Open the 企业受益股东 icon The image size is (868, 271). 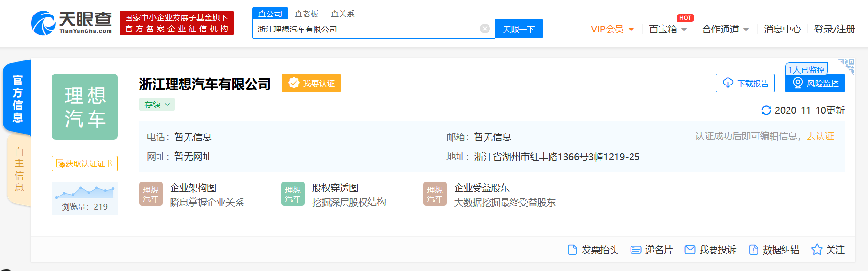coord(435,194)
